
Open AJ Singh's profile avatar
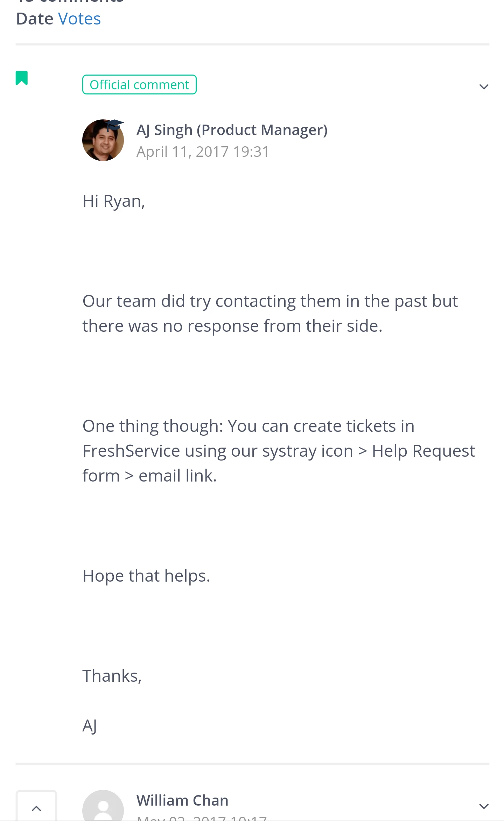pos(103,140)
